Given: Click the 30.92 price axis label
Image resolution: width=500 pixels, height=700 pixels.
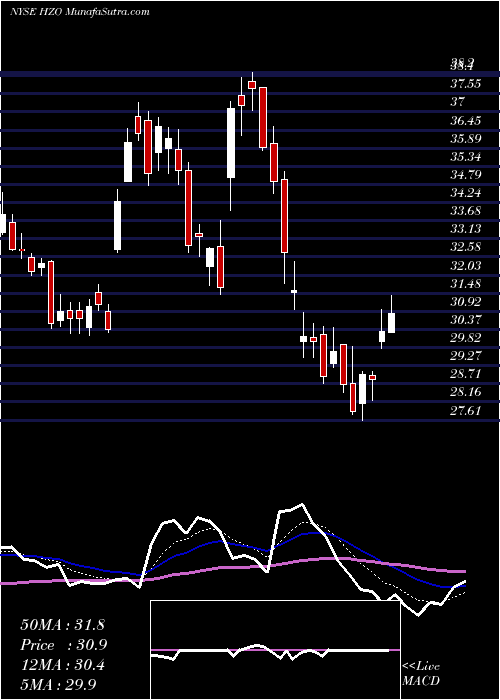Looking at the screenshot, I should (x=466, y=302).
